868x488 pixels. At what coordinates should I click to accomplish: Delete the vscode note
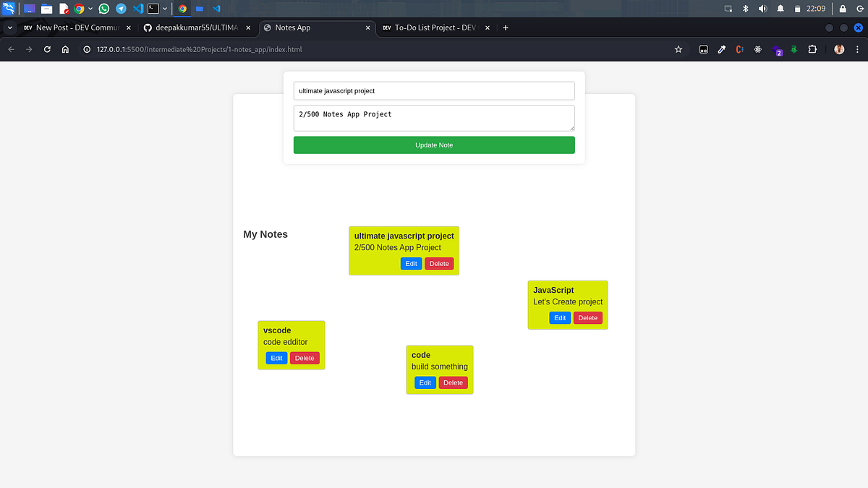pyautogui.click(x=305, y=358)
